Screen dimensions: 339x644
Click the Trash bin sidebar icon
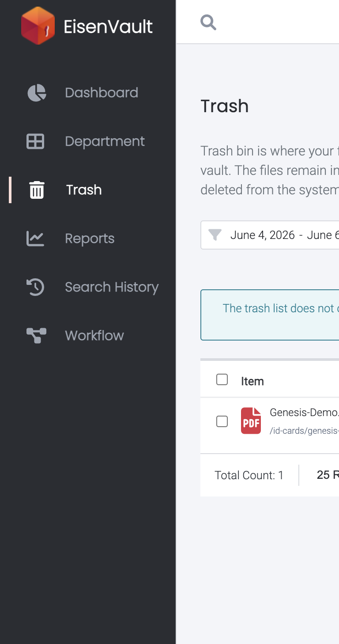pos(37,190)
